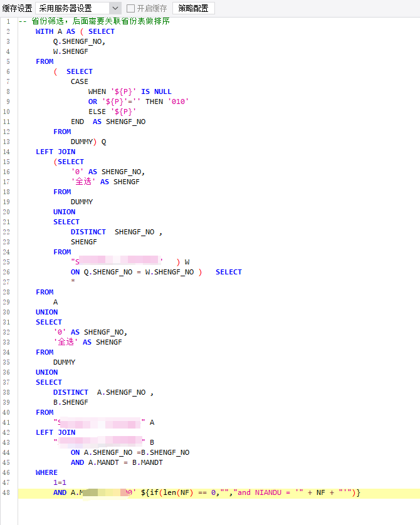Click the 'Q.SHENGF_NO,' line
Image resolution: width=420 pixels, height=525 pixels.
click(x=80, y=41)
